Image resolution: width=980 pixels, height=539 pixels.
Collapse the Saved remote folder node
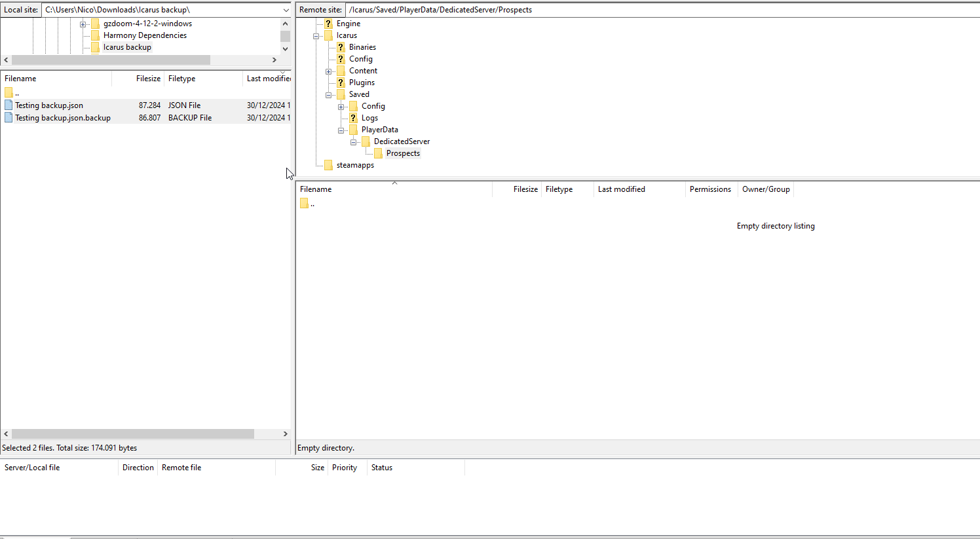point(328,95)
